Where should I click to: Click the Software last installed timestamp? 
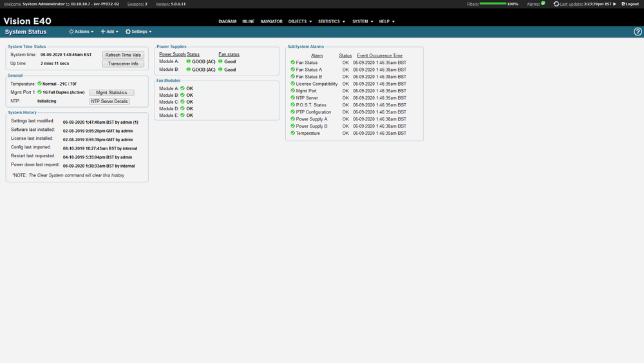pos(98,131)
